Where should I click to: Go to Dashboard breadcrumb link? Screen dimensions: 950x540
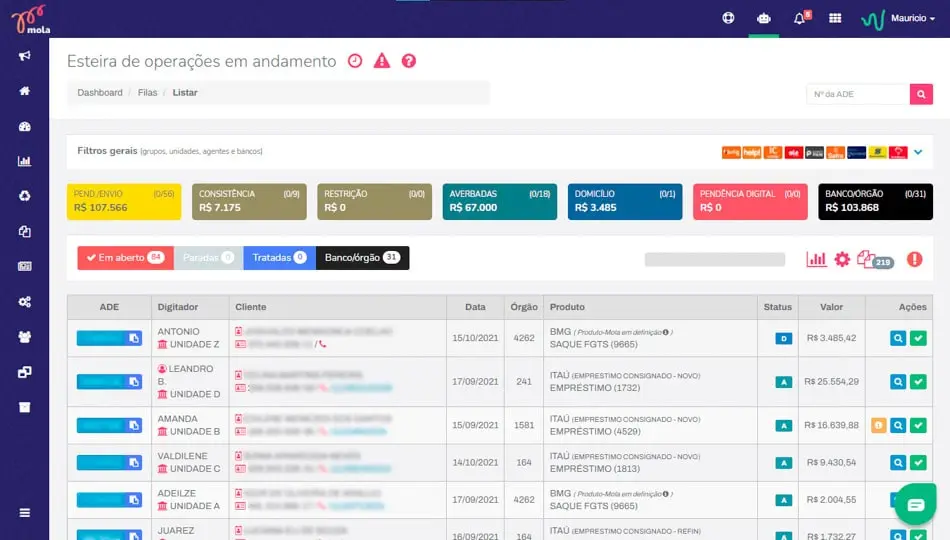(x=100, y=93)
